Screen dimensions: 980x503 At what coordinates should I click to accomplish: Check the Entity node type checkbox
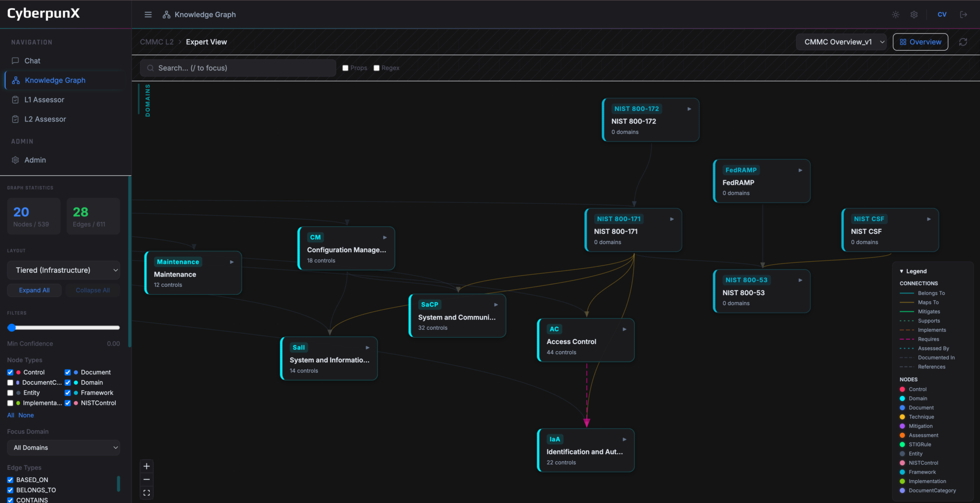tap(10, 393)
